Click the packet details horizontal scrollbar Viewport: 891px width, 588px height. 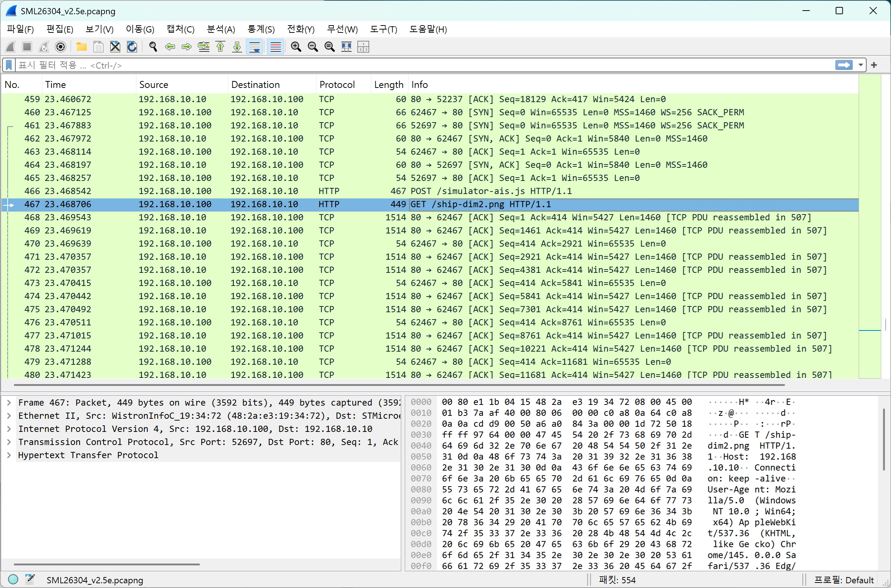coord(107,564)
